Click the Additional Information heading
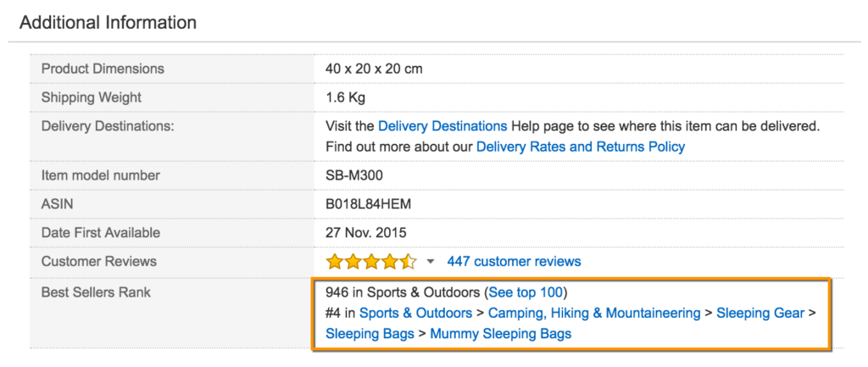The width and height of the screenshot is (868, 367). pos(108,22)
